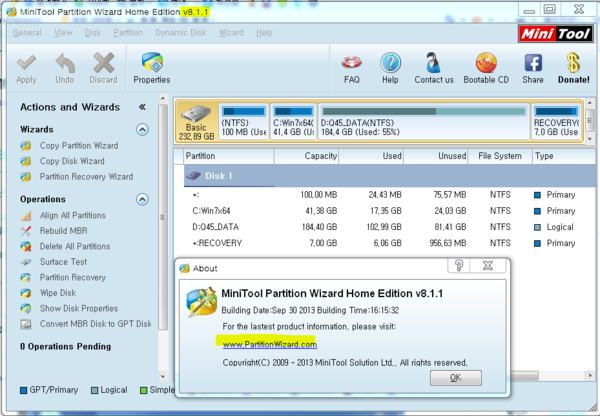Click disk map scroll down arrow
This screenshot has width=600, height=416.
point(590,139)
